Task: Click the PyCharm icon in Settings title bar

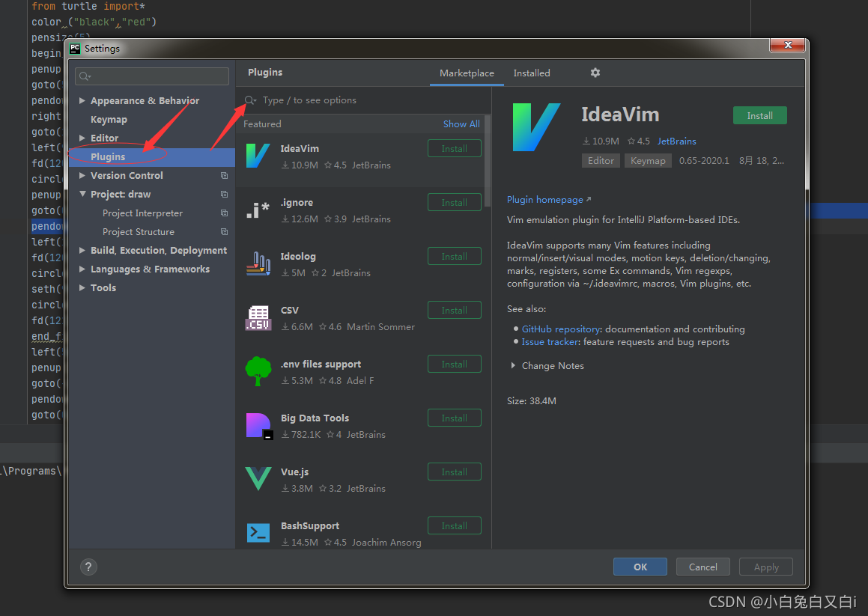Action: click(75, 48)
